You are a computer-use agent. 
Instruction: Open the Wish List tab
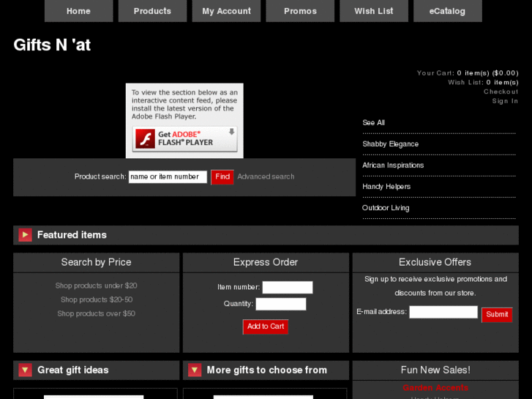374,11
